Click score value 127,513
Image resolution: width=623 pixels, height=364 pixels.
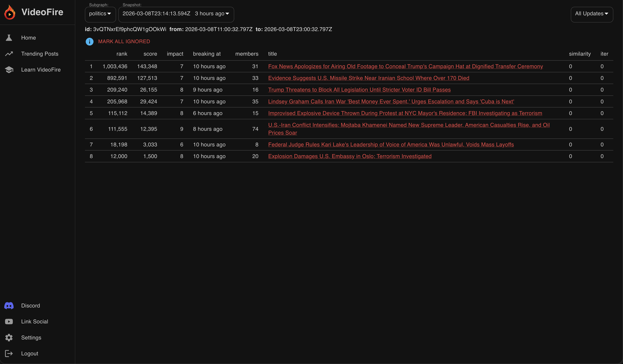[147, 78]
